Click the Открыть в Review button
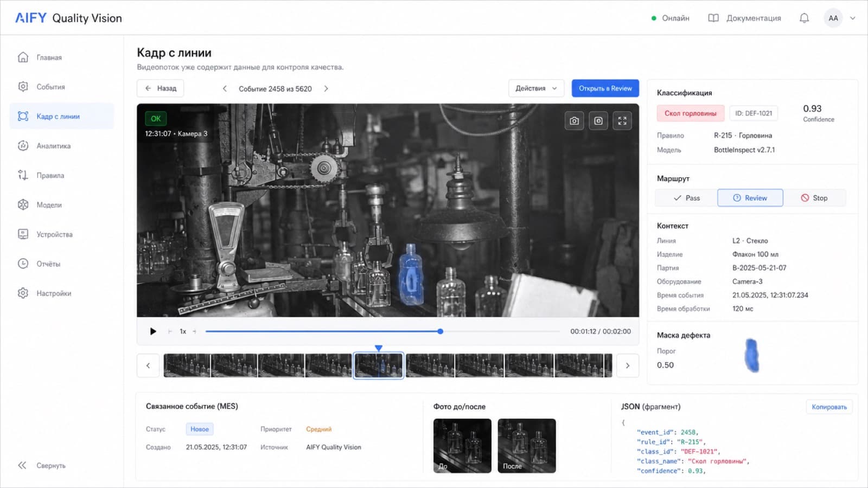 click(605, 88)
